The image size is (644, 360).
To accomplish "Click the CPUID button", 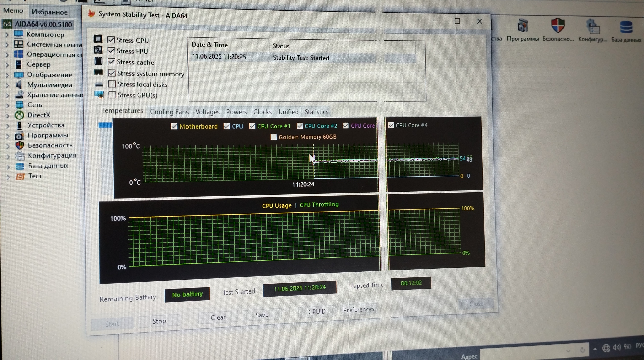I will point(317,311).
